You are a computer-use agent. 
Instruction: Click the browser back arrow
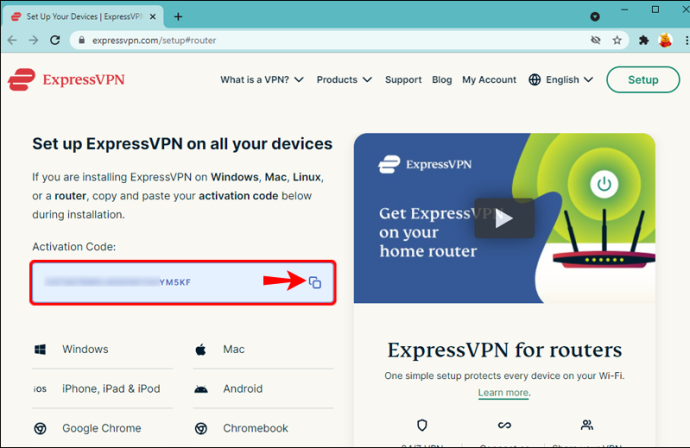pos(12,40)
